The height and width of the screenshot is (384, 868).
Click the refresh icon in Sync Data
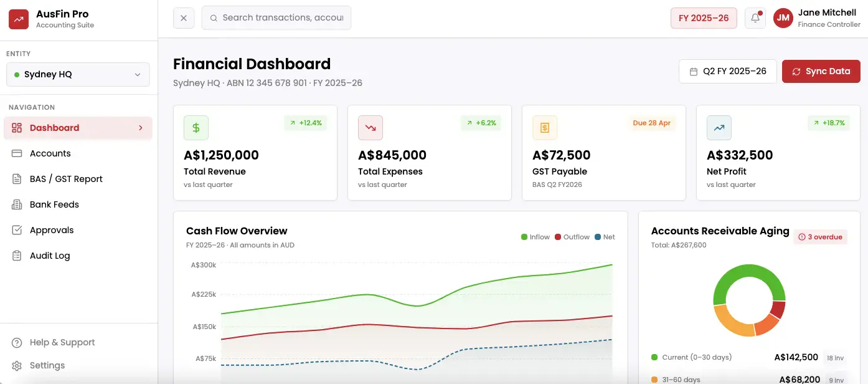point(796,72)
